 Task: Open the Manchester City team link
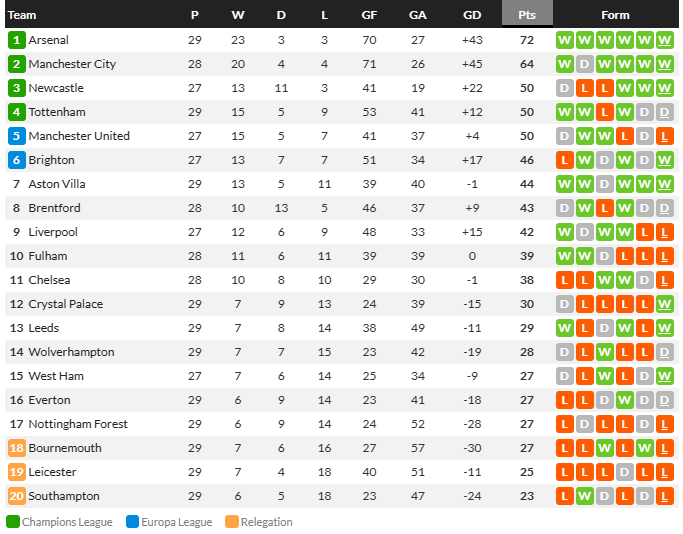coord(72,64)
